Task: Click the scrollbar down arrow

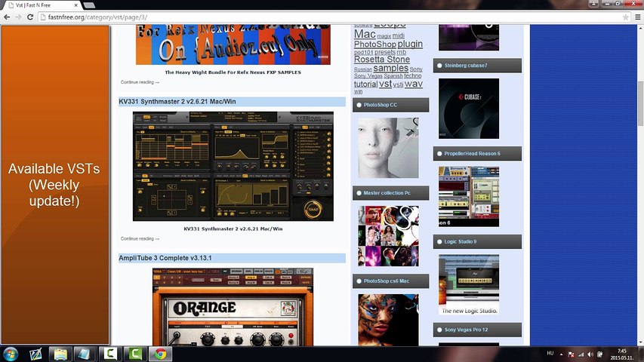Action: [x=641, y=342]
